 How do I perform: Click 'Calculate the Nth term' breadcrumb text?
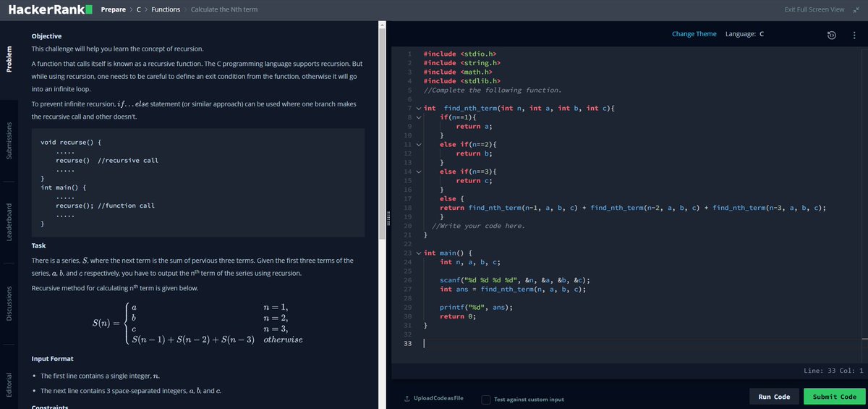[224, 9]
